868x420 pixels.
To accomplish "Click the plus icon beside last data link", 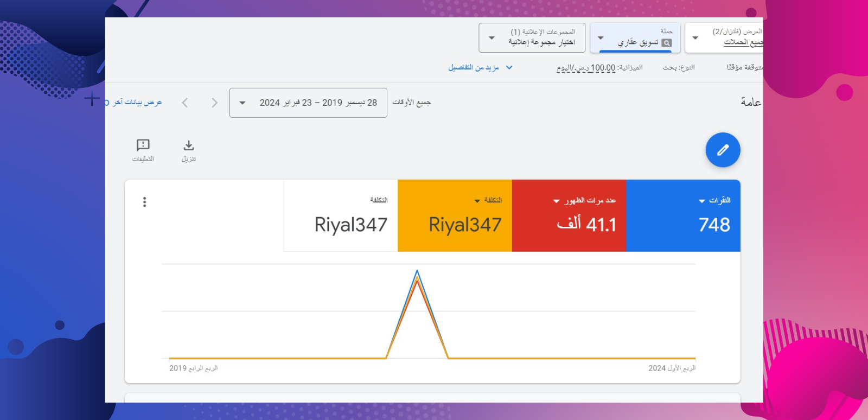I will [92, 99].
